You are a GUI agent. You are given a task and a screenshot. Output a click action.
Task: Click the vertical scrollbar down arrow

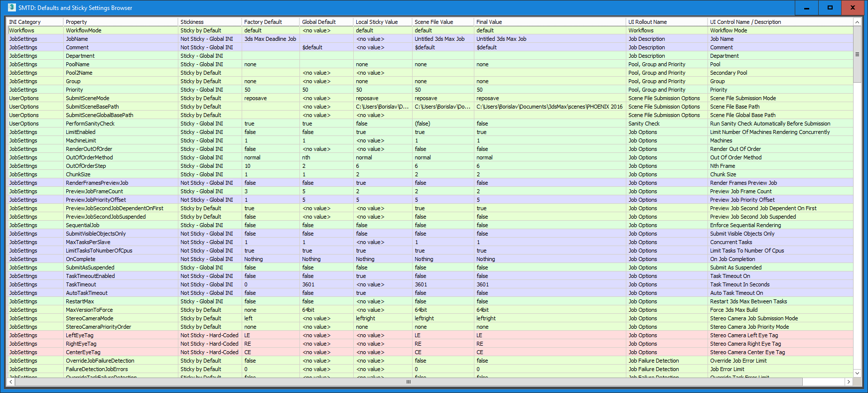coord(857,373)
